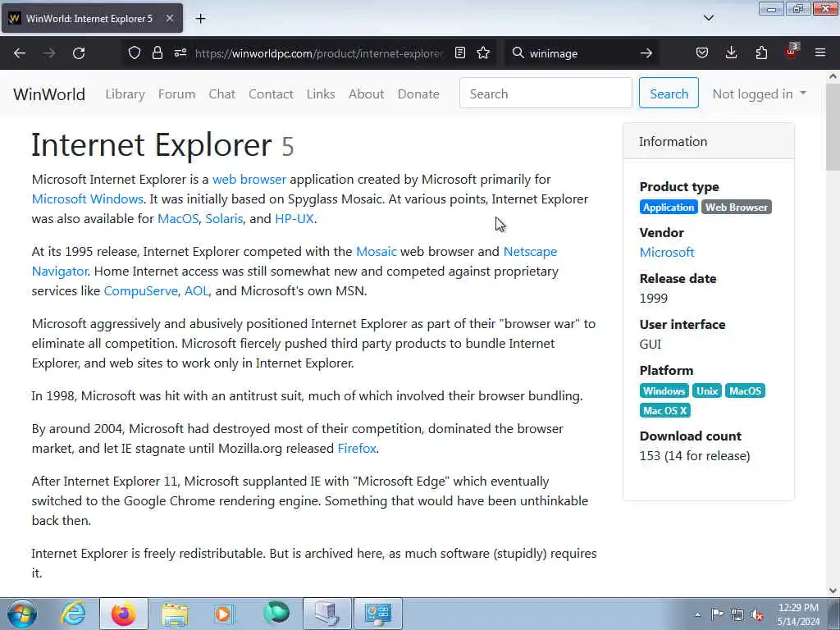Open the Library menu item
The image size is (840, 630).
[125, 94]
